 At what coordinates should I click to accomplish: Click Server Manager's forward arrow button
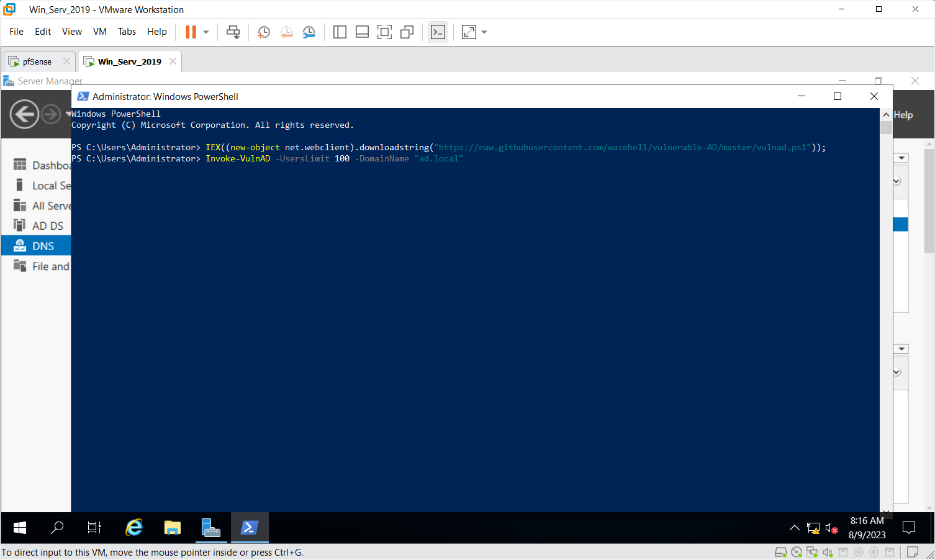51,114
